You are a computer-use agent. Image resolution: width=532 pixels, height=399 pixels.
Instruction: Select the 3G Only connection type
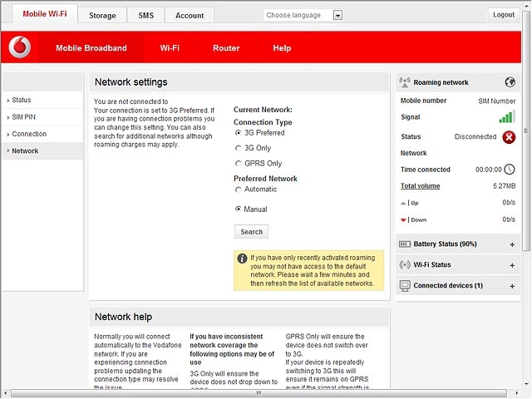239,148
